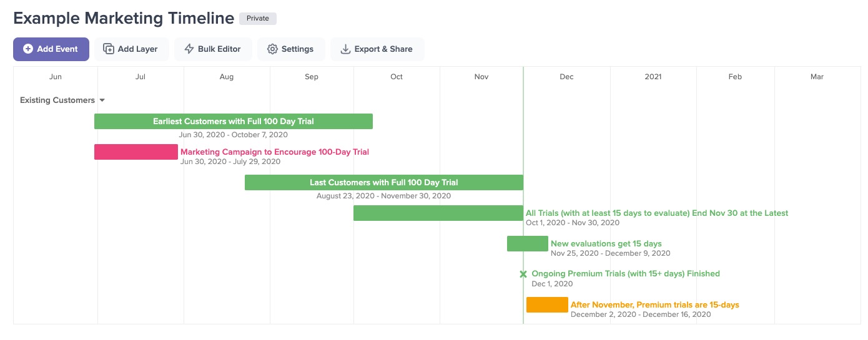The width and height of the screenshot is (868, 340).
Task: Click the Settings gear icon
Action: pos(272,49)
